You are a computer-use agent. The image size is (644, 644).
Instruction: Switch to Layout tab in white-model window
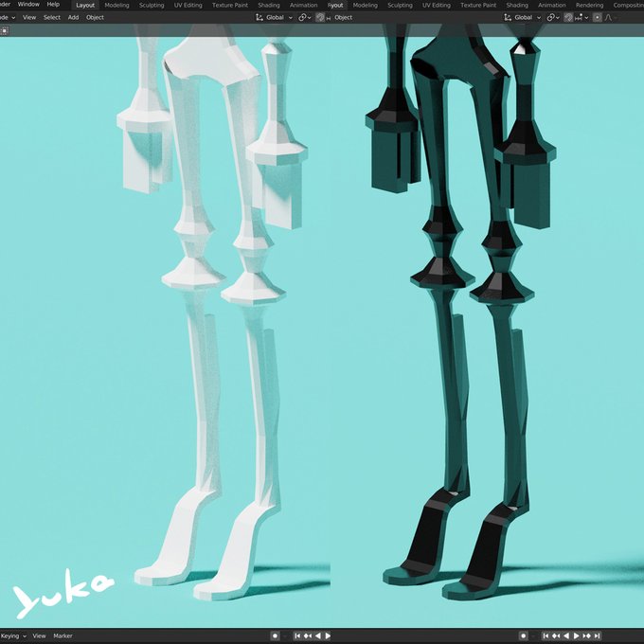click(85, 6)
